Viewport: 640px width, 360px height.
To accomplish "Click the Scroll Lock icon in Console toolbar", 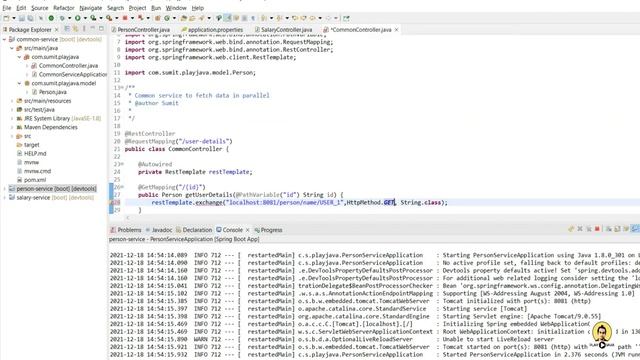I will coord(617,229).
